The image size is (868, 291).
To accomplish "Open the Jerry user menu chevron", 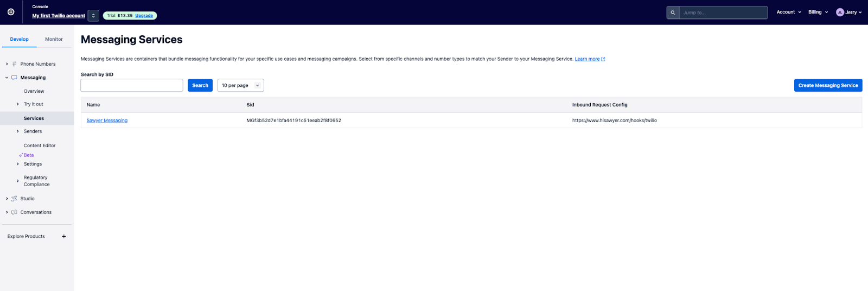I will 860,12.
